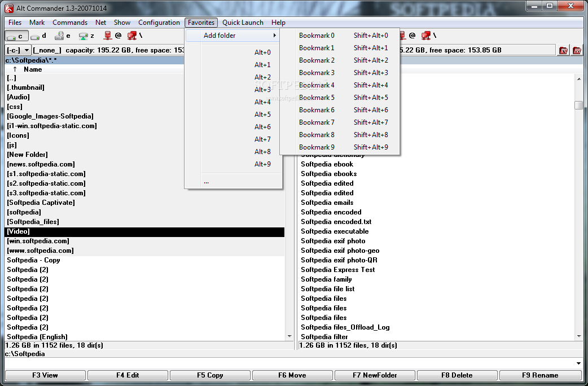Select the [Google_Images-Softpedia] folder
Image resolution: width=588 pixels, height=386 pixels.
tap(50, 116)
